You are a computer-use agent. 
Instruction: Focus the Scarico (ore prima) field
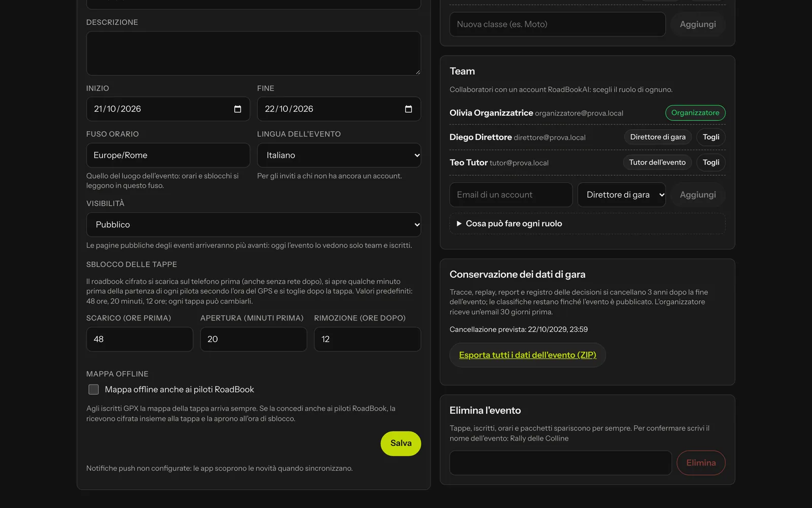pyautogui.click(x=140, y=339)
